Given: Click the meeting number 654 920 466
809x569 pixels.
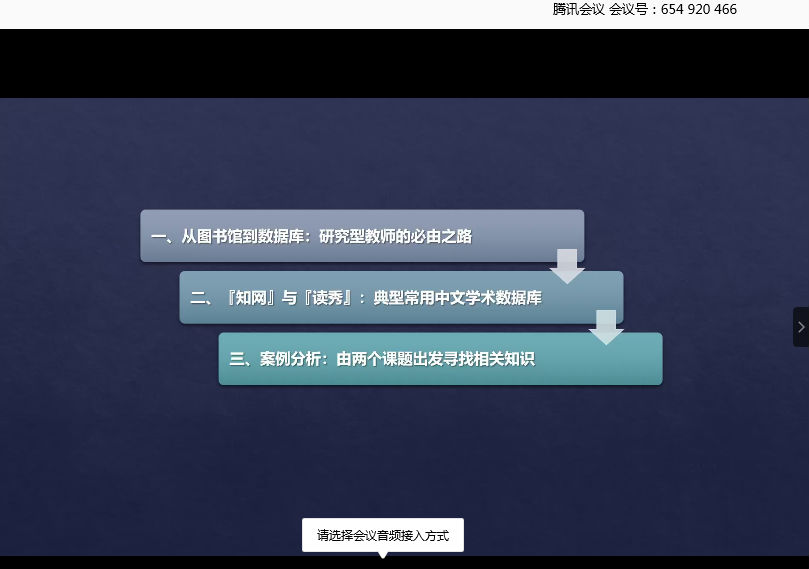Looking at the screenshot, I should [x=699, y=9].
